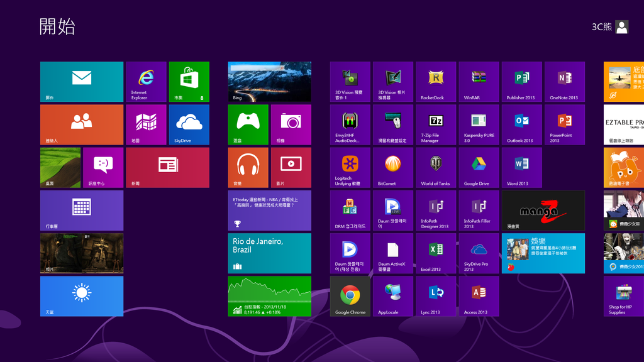The width and height of the screenshot is (644, 362).
Task: Open the Music tile with the headphones icon
Action: [x=248, y=167]
